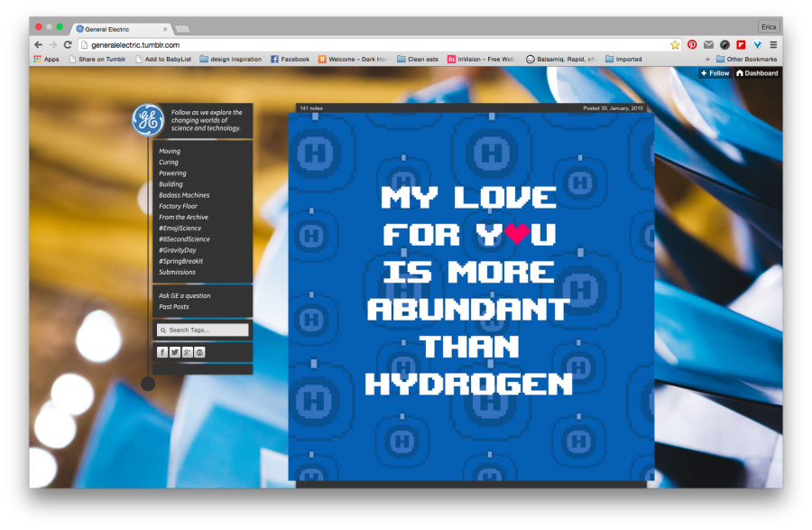The image size is (812, 530).
Task: Reload the page with the refresh icon
Action: (68, 44)
